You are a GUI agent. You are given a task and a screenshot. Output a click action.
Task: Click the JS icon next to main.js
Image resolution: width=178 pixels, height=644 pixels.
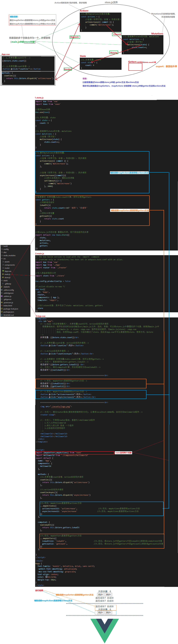(3, 274)
